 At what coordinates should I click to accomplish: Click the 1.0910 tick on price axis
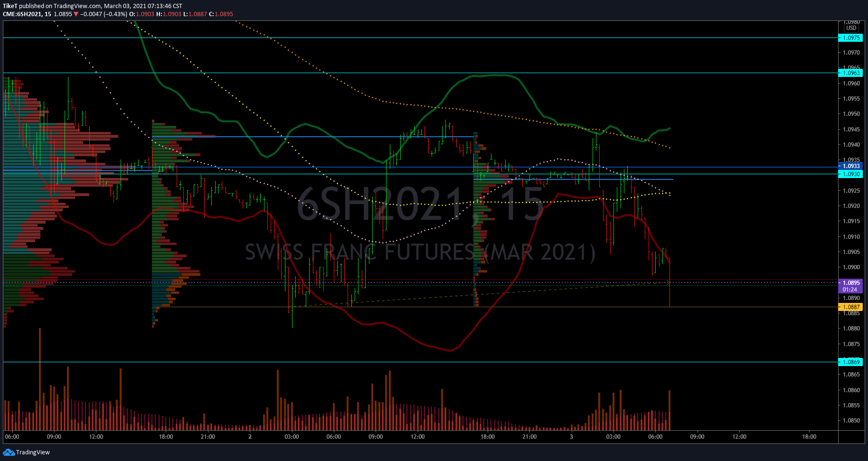(851, 236)
